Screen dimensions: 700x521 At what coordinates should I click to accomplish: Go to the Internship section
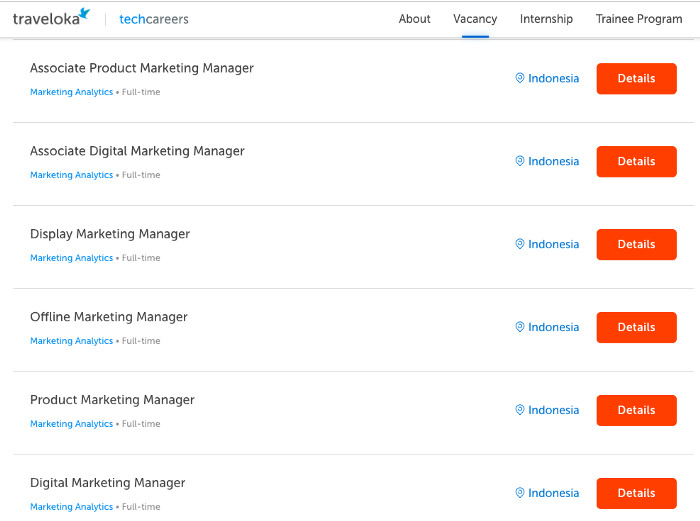(x=546, y=19)
